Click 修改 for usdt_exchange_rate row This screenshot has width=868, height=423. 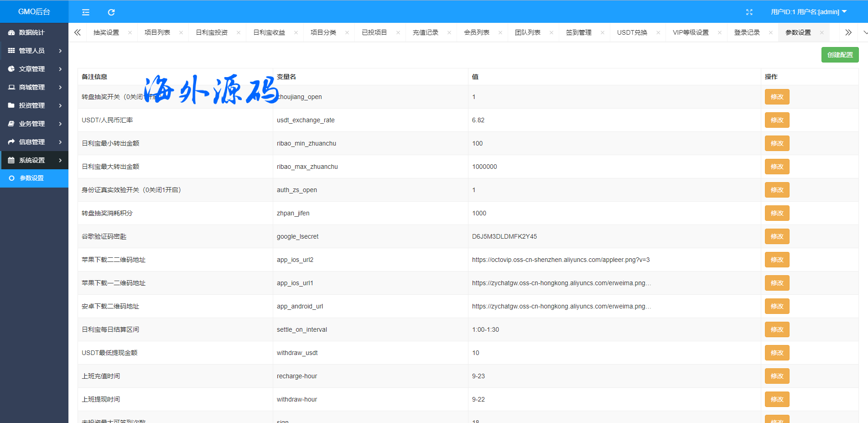coord(777,120)
